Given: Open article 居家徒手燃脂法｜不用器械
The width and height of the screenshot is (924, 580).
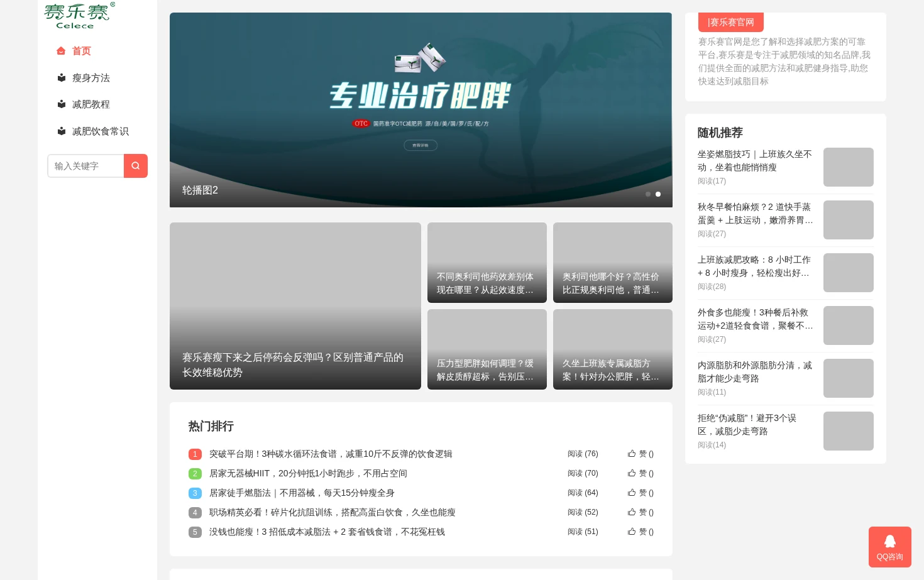Looking at the screenshot, I should click(302, 493).
